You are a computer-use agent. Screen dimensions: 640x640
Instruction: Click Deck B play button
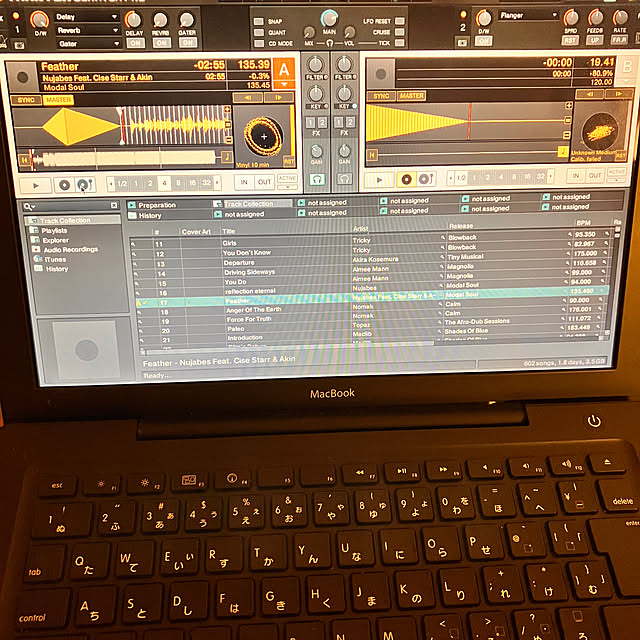tap(379, 179)
